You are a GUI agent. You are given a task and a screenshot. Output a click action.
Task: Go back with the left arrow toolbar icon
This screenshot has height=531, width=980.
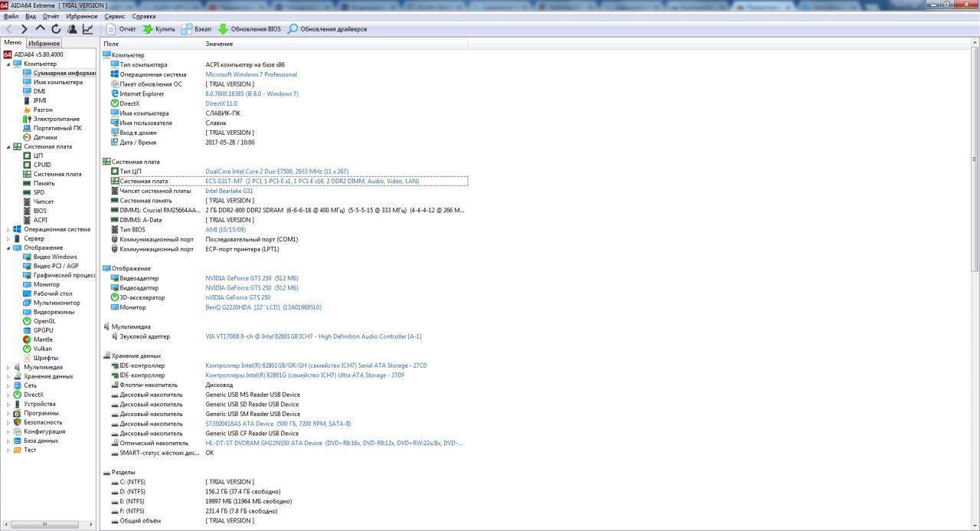[x=9, y=29]
